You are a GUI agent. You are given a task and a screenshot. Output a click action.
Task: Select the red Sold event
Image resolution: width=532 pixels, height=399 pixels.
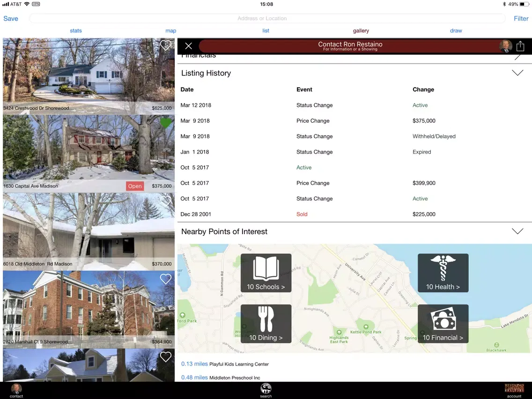(x=302, y=214)
